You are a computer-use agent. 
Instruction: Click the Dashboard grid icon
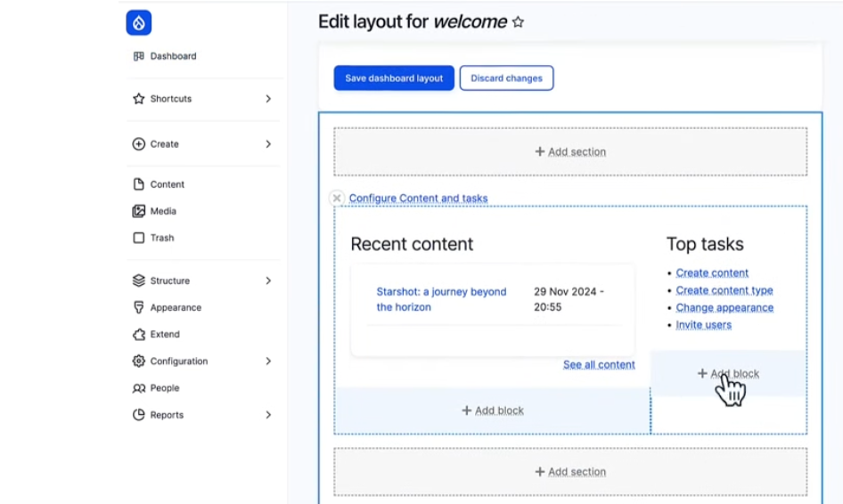[139, 56]
